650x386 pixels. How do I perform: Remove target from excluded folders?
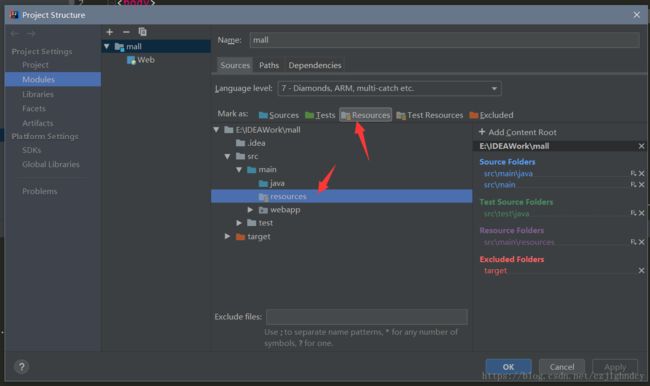[x=641, y=270]
